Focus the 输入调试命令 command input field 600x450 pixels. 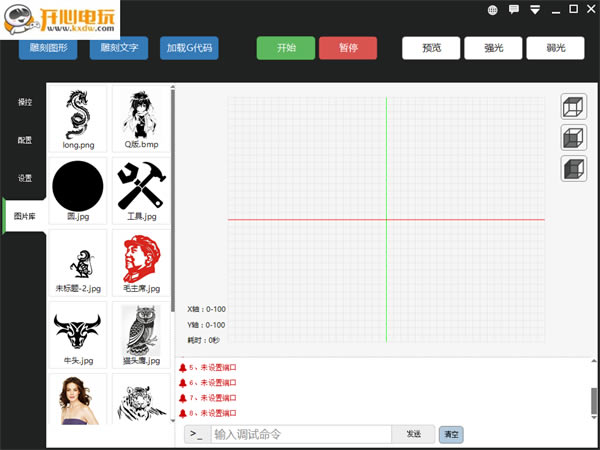301,434
